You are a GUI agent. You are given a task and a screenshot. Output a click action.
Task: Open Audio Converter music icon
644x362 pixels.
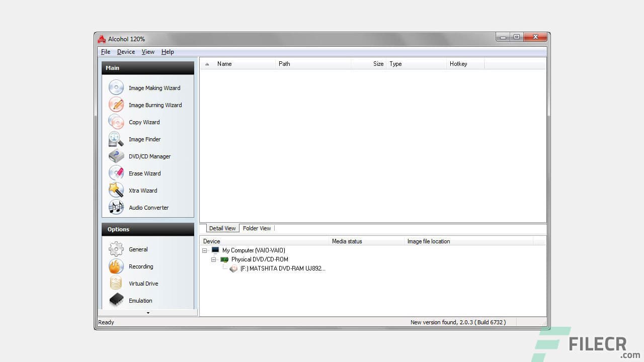click(x=116, y=208)
